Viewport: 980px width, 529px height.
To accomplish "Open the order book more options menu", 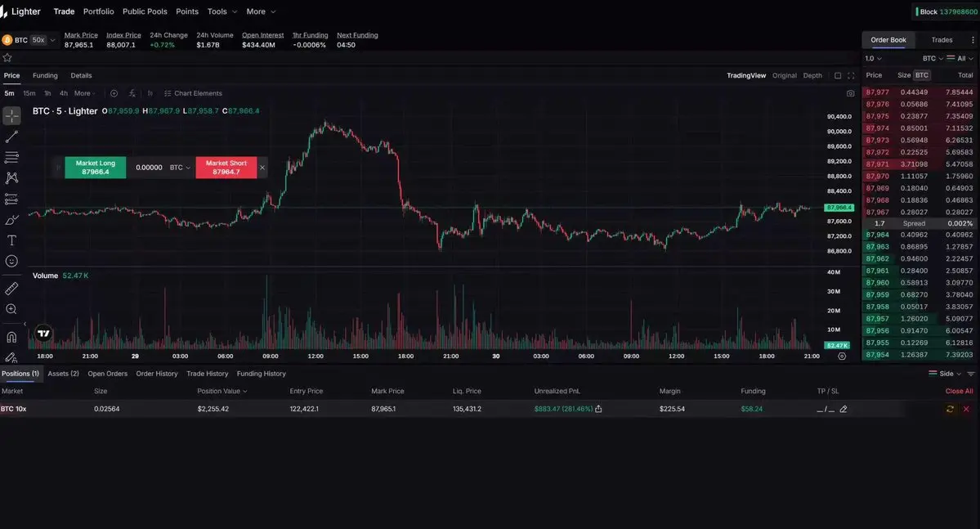I will click(x=973, y=40).
